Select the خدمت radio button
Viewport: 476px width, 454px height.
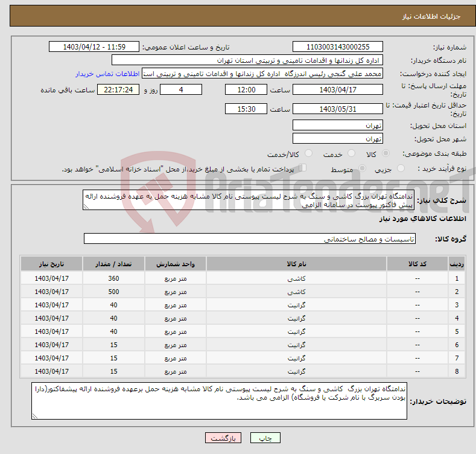[x=351, y=153]
